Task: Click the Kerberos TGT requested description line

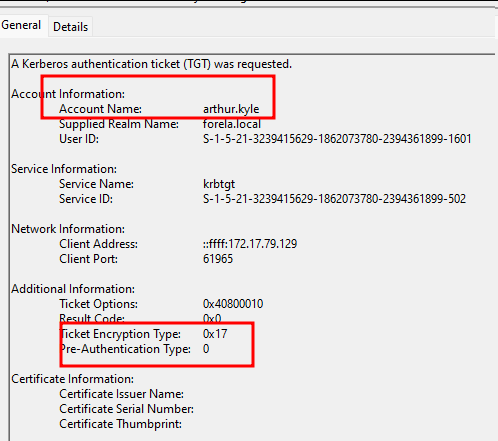Action: coord(151,64)
